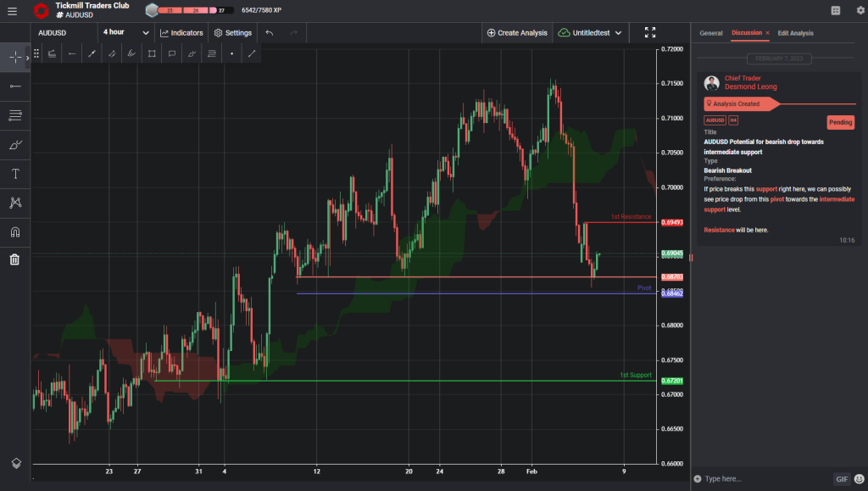Click the Pending status button
Viewport: 868px width, 491px height.
(x=840, y=122)
